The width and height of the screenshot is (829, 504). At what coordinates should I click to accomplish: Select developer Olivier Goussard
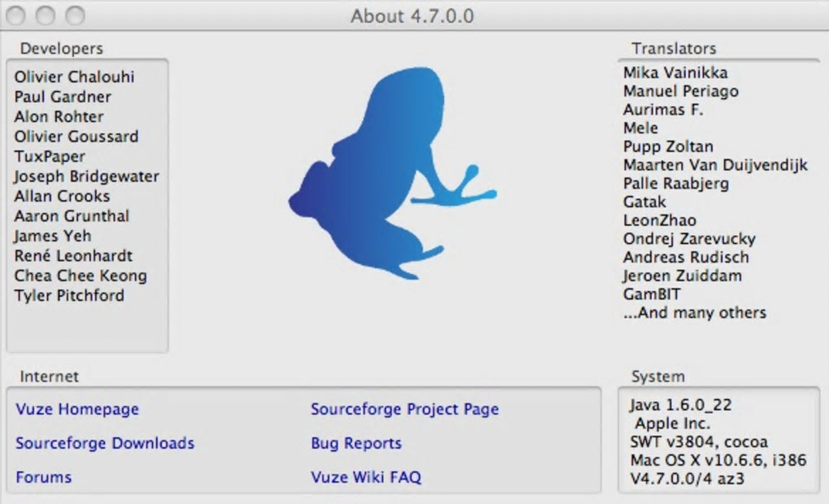(x=76, y=137)
